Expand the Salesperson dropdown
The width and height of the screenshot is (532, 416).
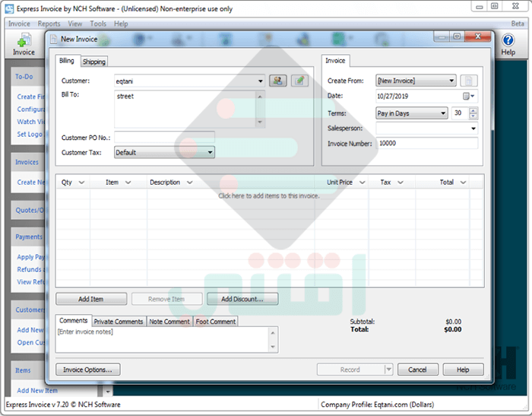[x=473, y=129]
